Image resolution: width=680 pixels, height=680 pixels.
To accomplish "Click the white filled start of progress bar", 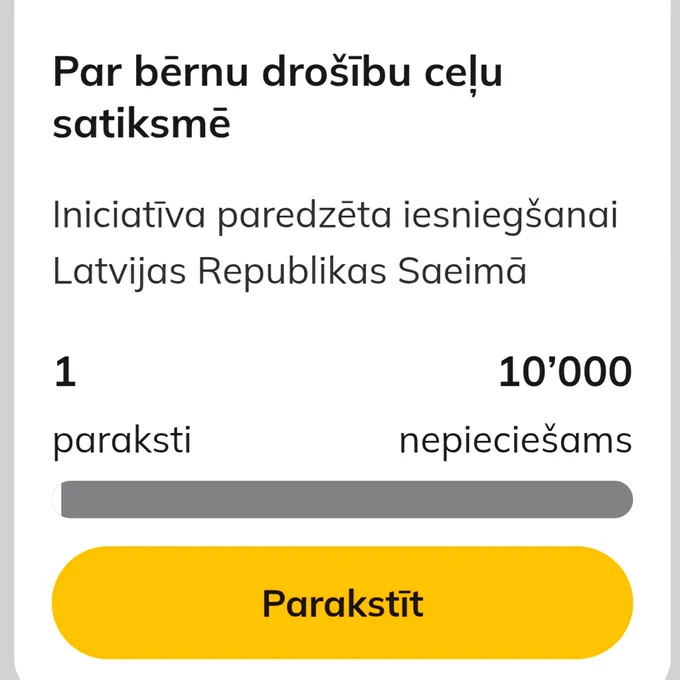I will pos(56,499).
